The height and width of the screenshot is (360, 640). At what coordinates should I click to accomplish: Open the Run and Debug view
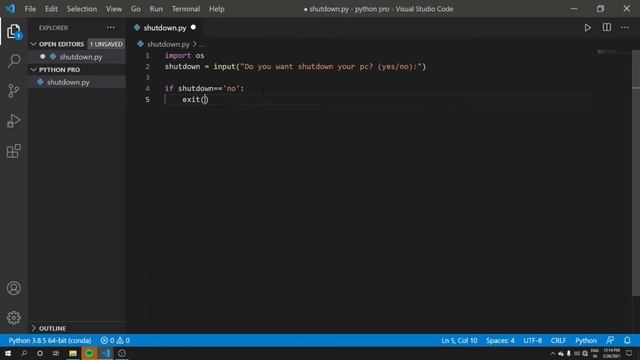[x=13, y=121]
